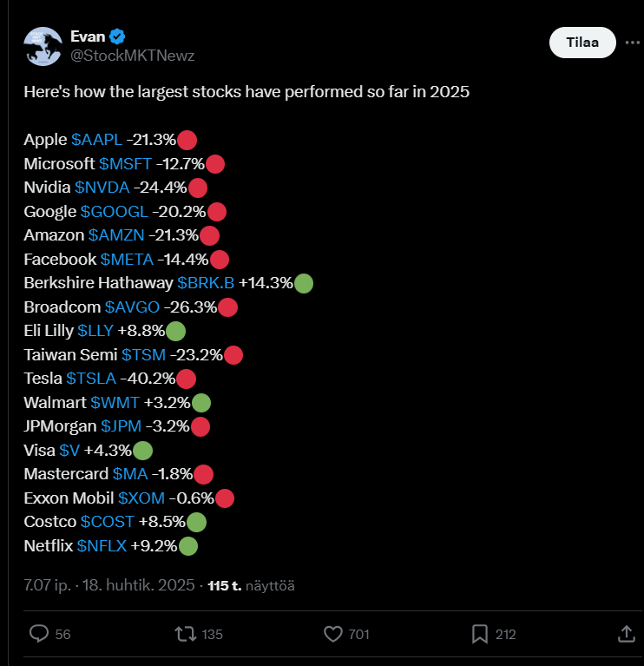Open the reply comment icon
The image size is (644, 666).
click(x=39, y=634)
